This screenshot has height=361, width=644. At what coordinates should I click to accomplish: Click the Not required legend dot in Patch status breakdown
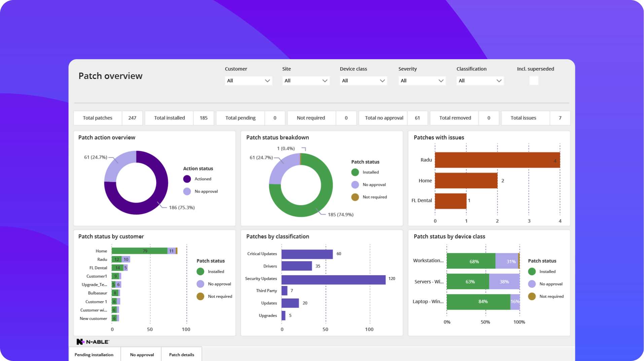[x=355, y=197]
